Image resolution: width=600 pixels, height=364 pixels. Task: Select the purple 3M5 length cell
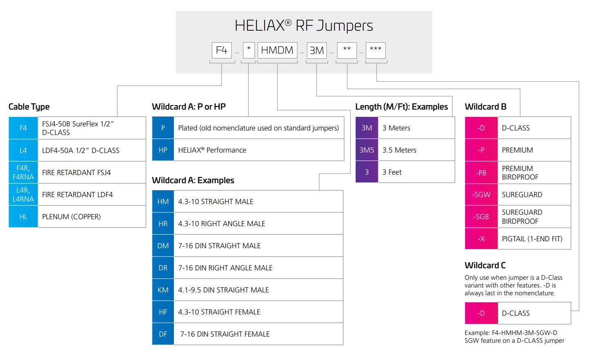click(x=367, y=150)
